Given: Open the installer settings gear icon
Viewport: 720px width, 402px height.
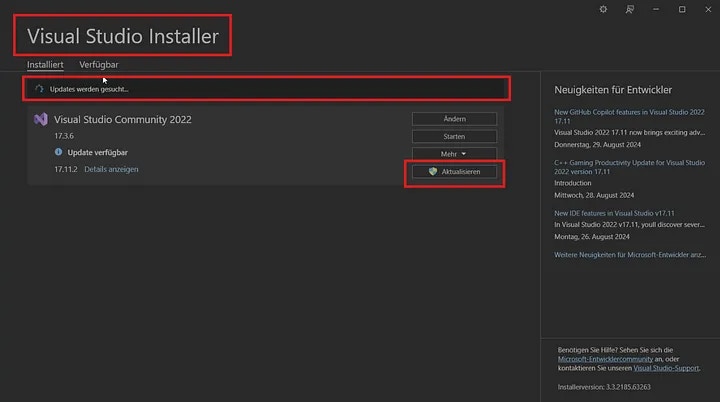Looking at the screenshot, I should [603, 9].
